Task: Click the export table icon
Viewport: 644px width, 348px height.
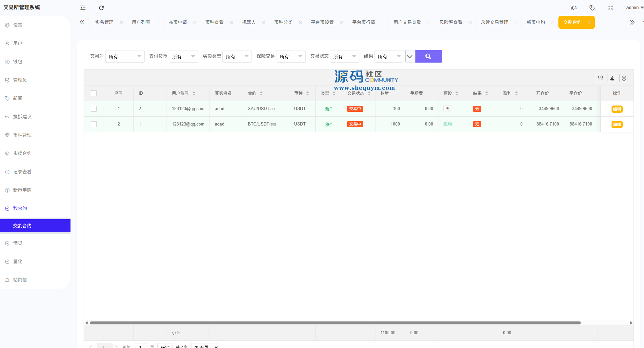Action: (x=612, y=78)
